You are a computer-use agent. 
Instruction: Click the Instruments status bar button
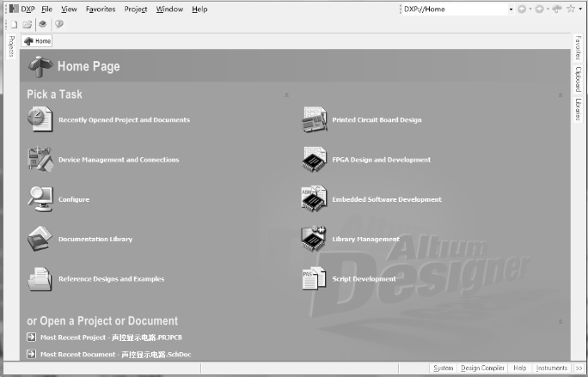pyautogui.click(x=552, y=368)
